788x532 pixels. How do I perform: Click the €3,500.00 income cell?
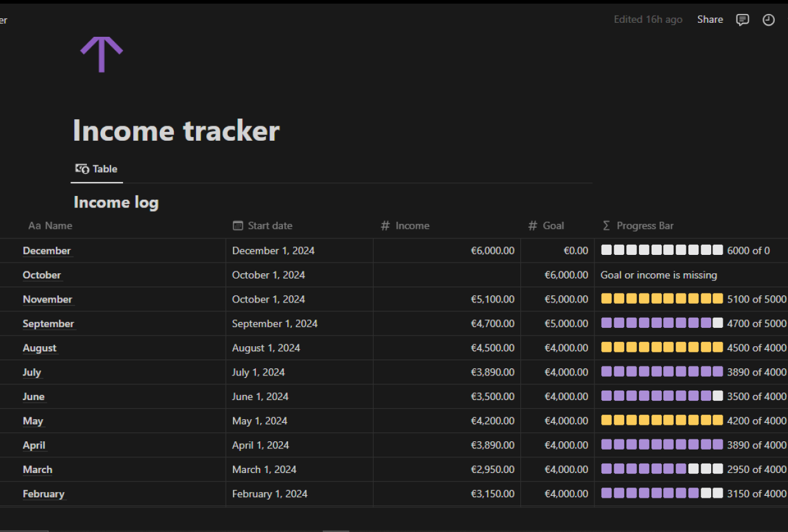(x=447, y=396)
